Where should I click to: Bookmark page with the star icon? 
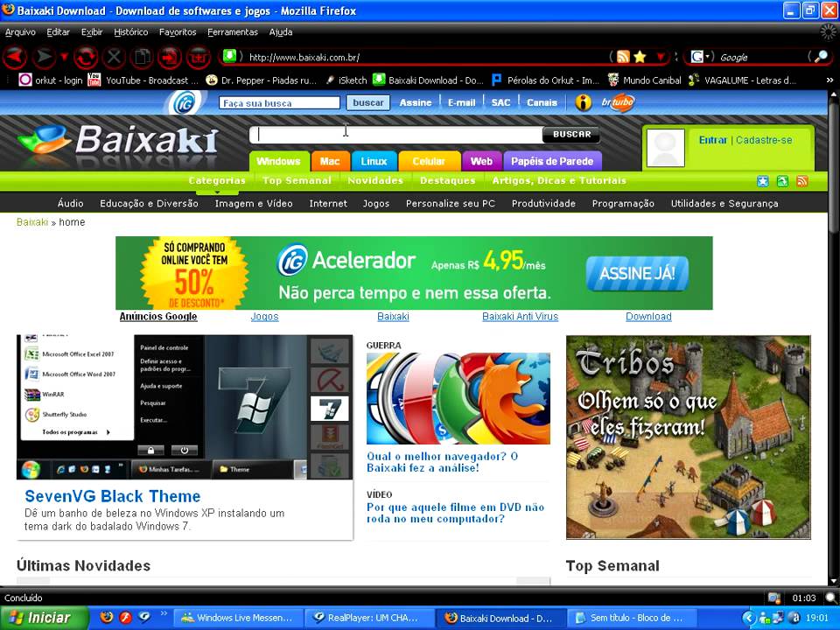click(x=640, y=57)
